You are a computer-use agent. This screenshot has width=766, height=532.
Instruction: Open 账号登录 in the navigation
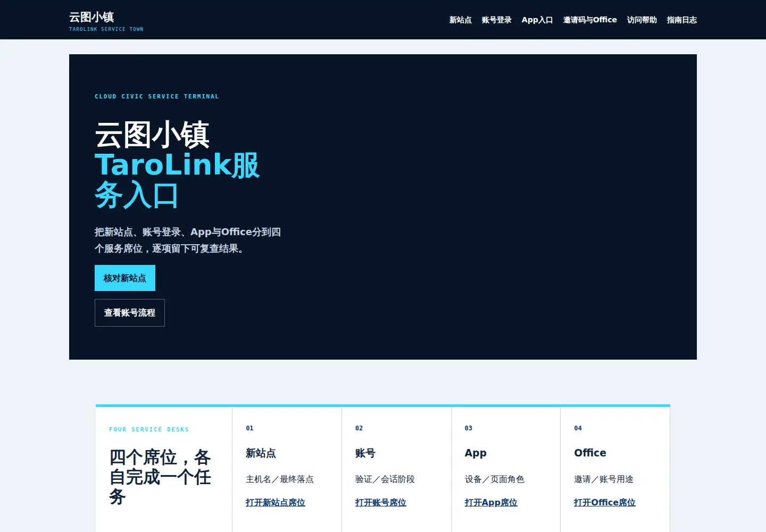pyautogui.click(x=496, y=20)
